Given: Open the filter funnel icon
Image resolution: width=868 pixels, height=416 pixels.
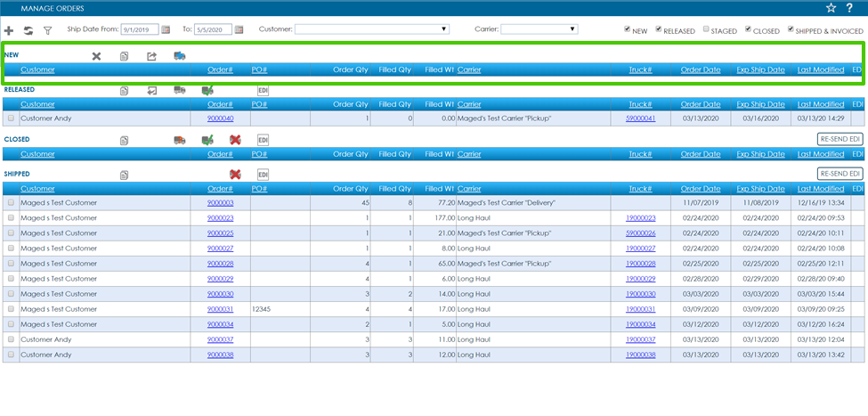Looking at the screenshot, I should click(47, 30).
